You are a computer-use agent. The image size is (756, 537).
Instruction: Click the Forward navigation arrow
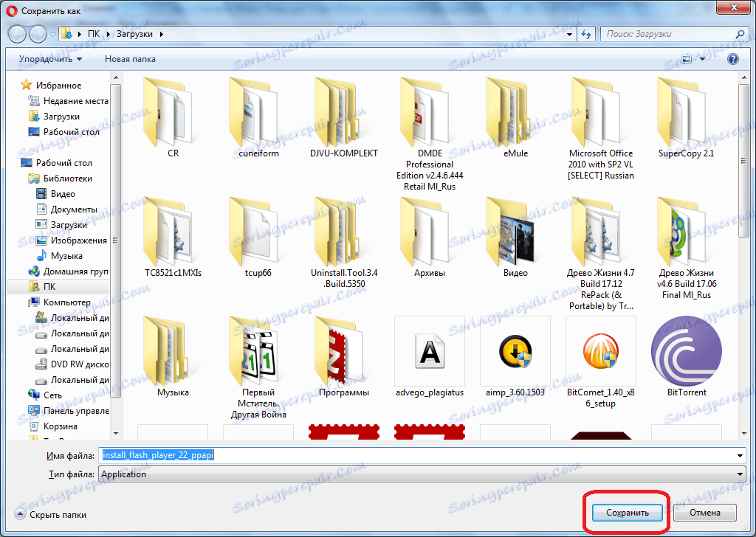click(x=38, y=34)
